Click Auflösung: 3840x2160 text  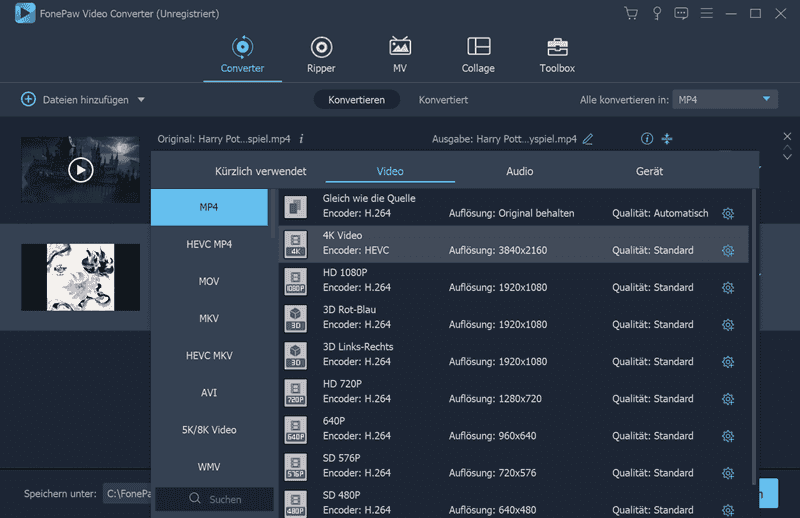tap(498, 251)
